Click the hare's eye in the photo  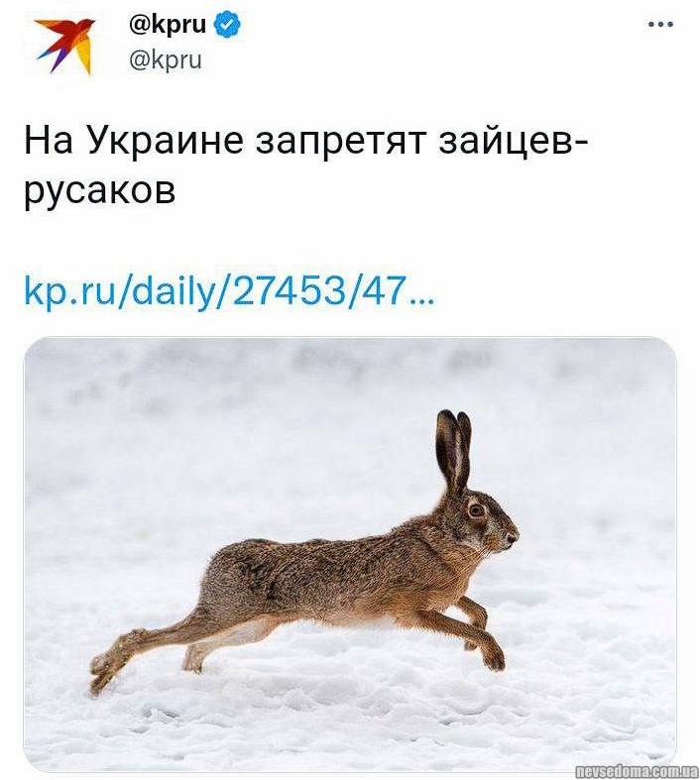pos(476,509)
